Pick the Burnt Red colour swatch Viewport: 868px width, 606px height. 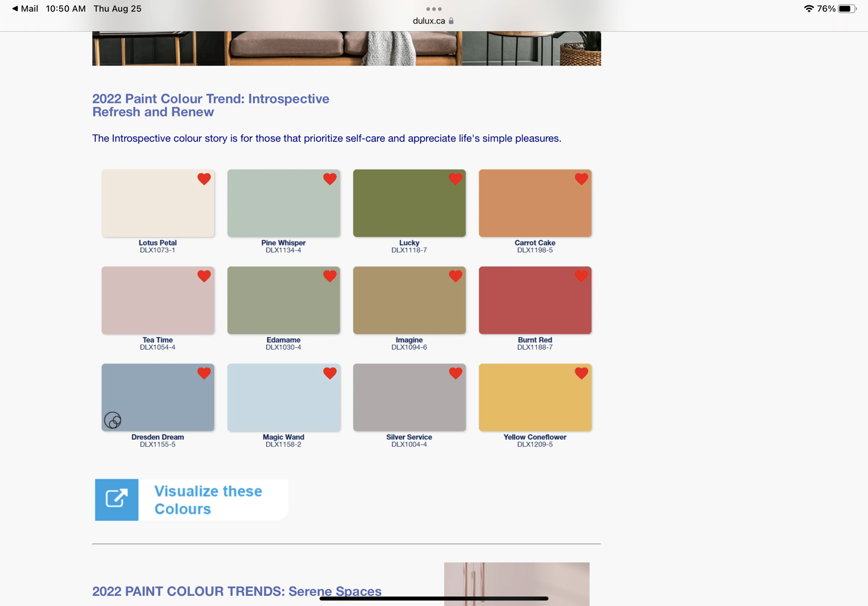[535, 300]
